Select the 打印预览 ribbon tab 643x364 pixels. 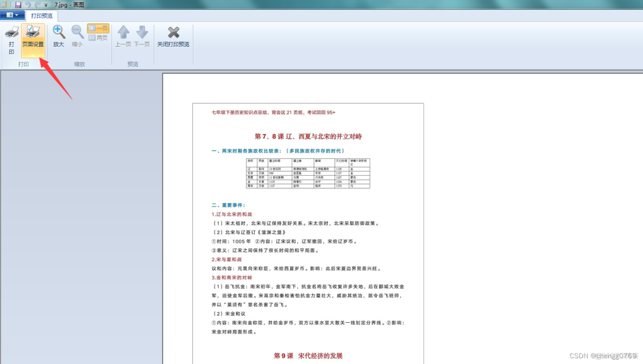point(42,16)
